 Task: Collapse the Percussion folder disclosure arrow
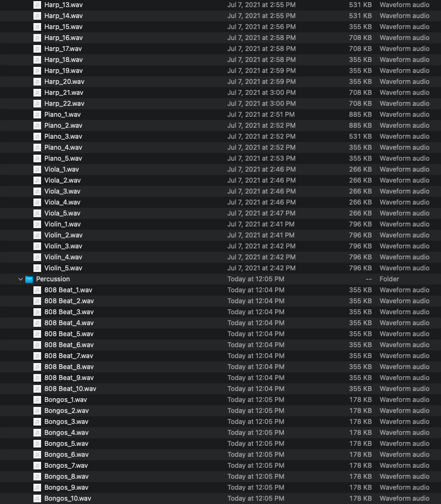(21, 279)
